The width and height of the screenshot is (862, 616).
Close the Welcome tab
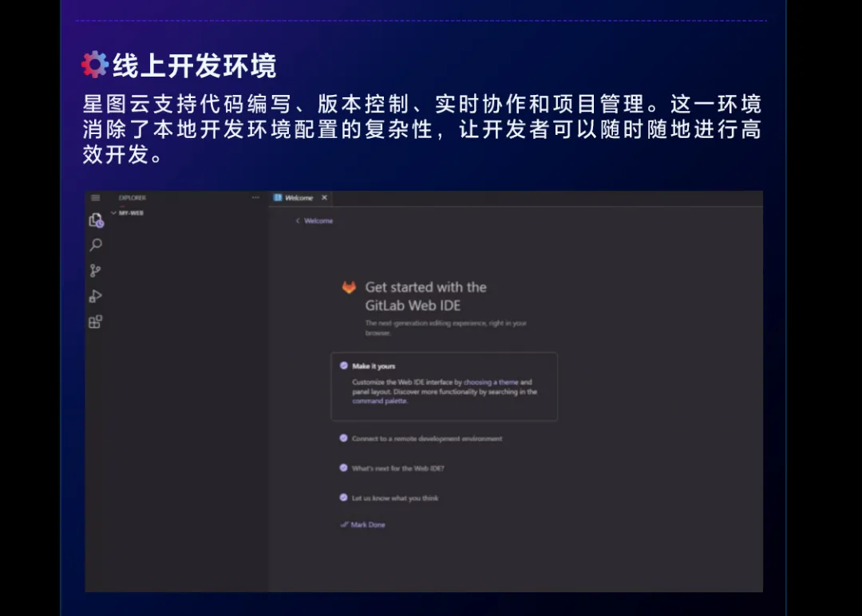click(x=324, y=198)
